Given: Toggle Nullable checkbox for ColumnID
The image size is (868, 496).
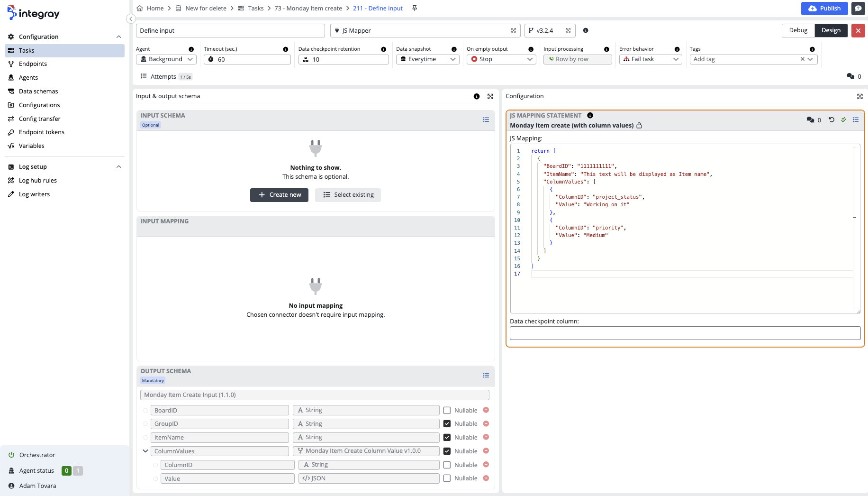Looking at the screenshot, I should [x=447, y=465].
